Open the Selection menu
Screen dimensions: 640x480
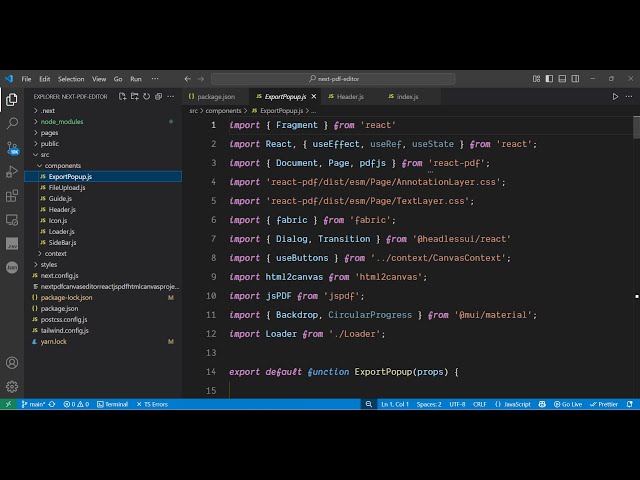pyautogui.click(x=71, y=79)
